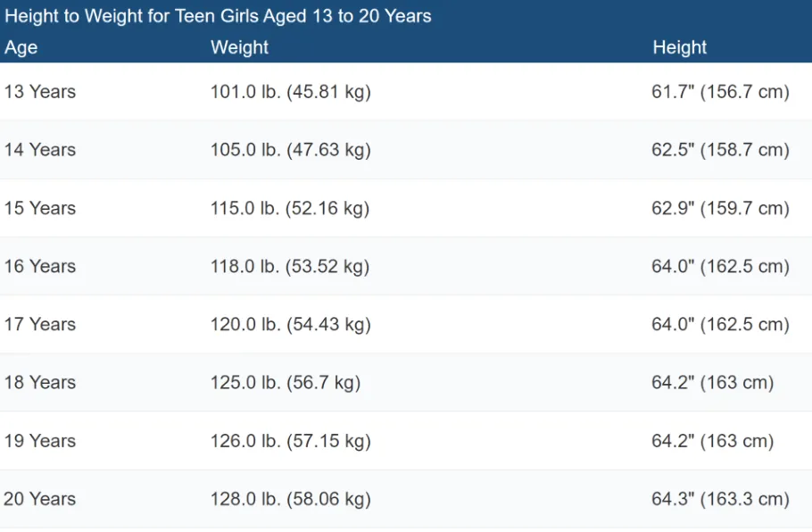Click weight 128.0 lb. (58.06 kg)

(291, 499)
